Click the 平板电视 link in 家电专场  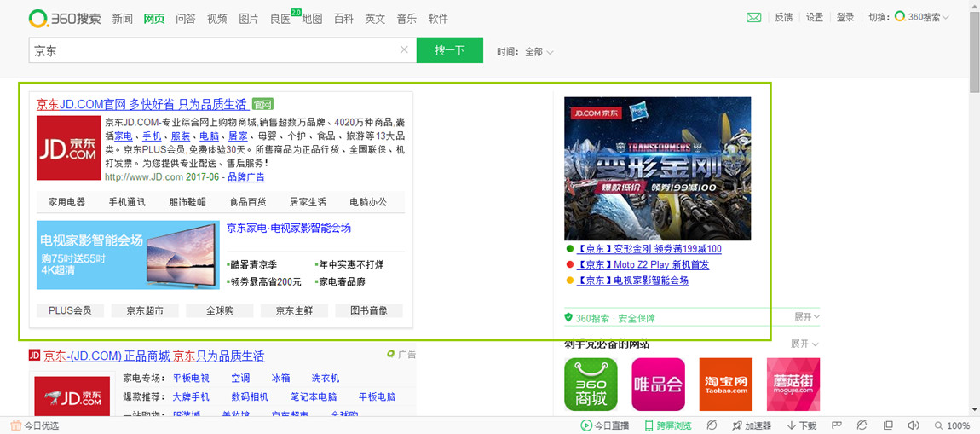coord(191,379)
